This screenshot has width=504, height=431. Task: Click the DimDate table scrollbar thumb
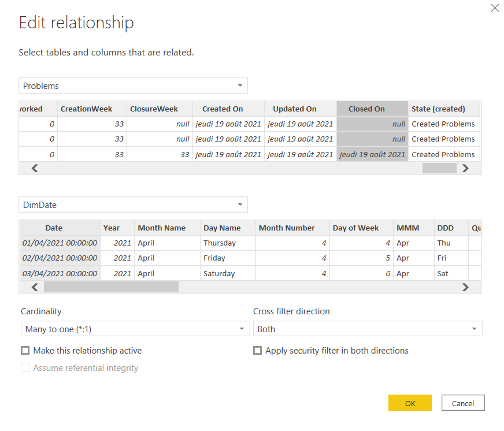click(111, 287)
